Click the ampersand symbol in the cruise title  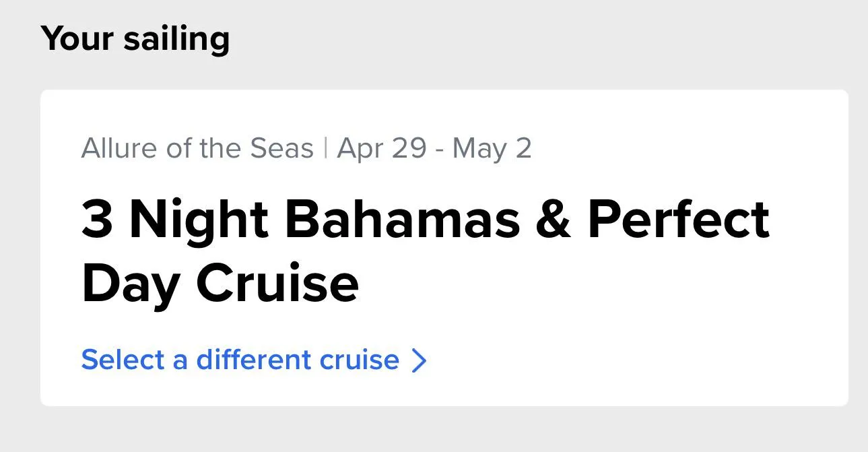[554, 220]
